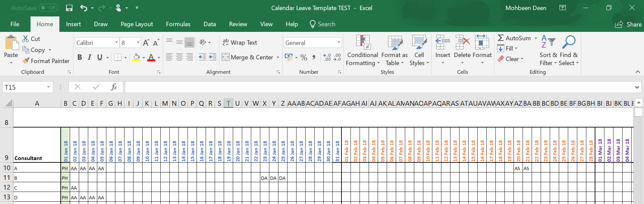This screenshot has height=204, width=644.
Task: Toggle the AutoSave switch
Action: tap(48, 8)
